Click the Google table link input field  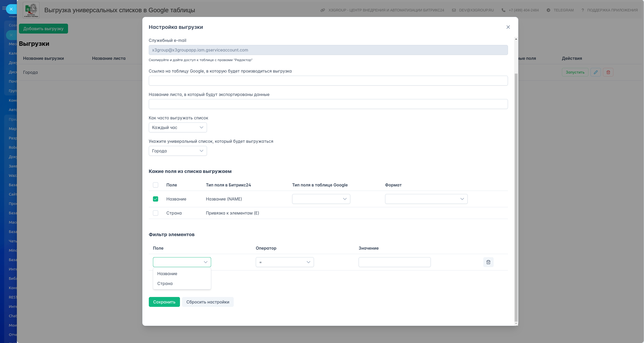[x=328, y=81]
